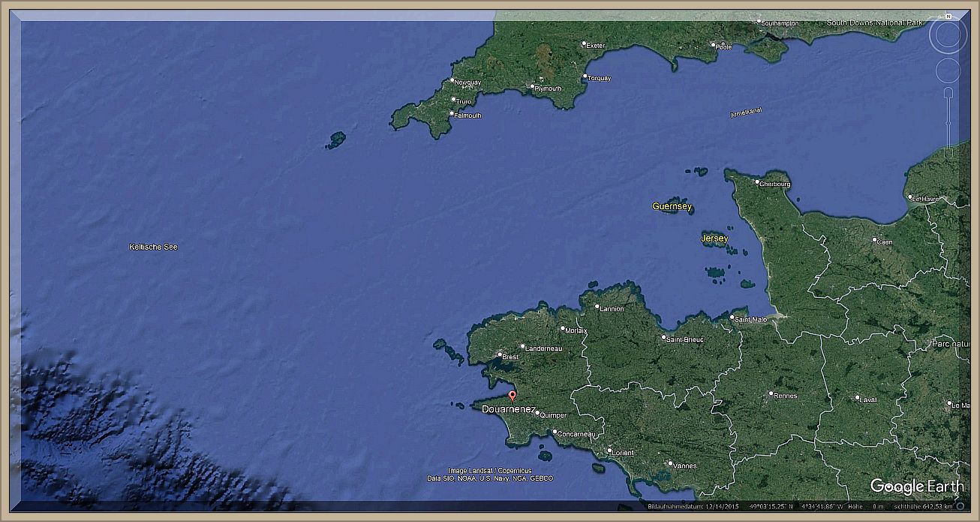Select the red Douarnenez placemark pin
980x522 pixels.
[513, 396]
